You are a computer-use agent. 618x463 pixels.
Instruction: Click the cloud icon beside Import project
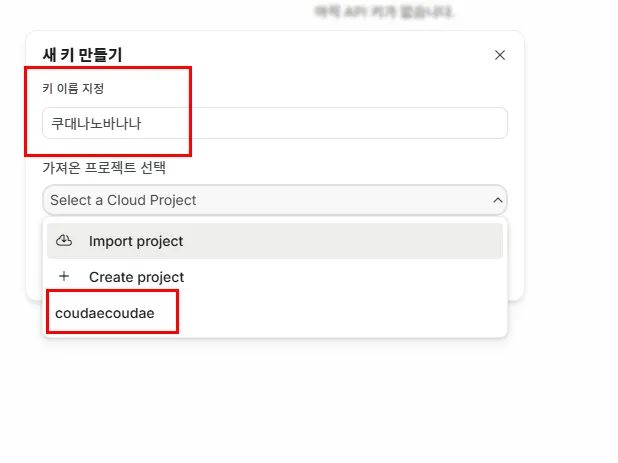pos(65,241)
